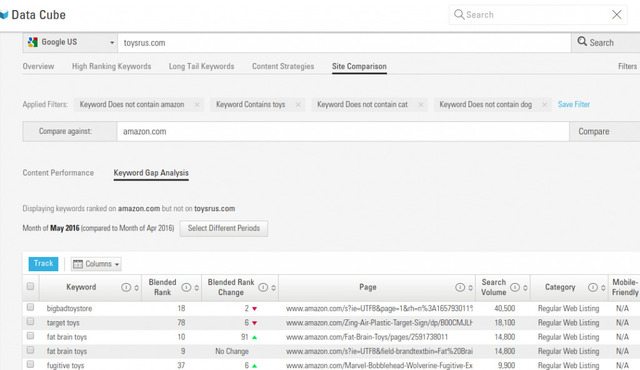640x370 pixels.
Task: Check the fugitive toys row checkbox
Action: pos(30,364)
